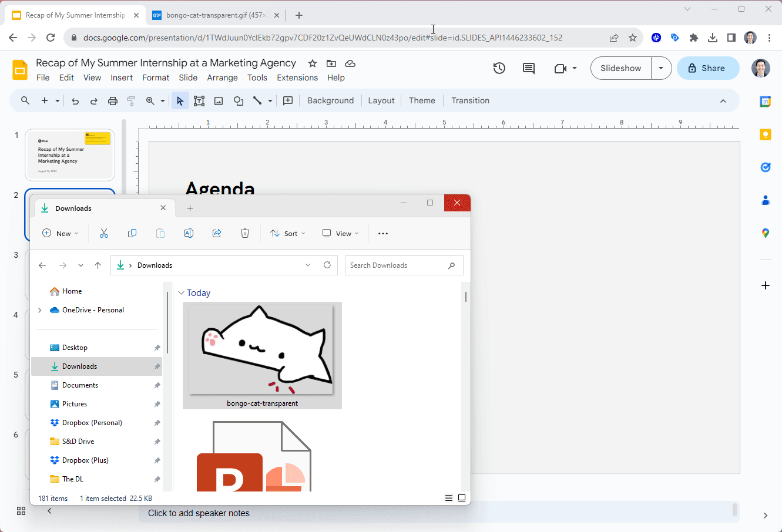Viewport: 782px width, 532px height.
Task: Click the Zoom magnifier tool
Action: pyautogui.click(x=150, y=101)
